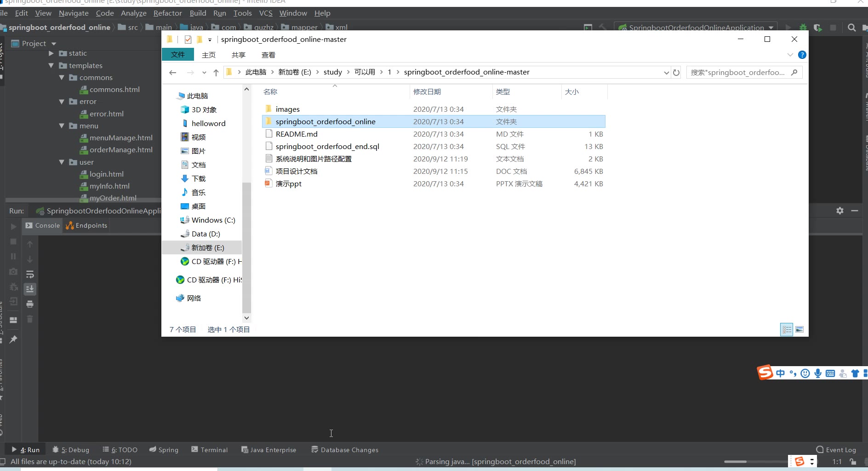Run the application with Coverage icon
This screenshot has width=868, height=471.
tap(817, 28)
